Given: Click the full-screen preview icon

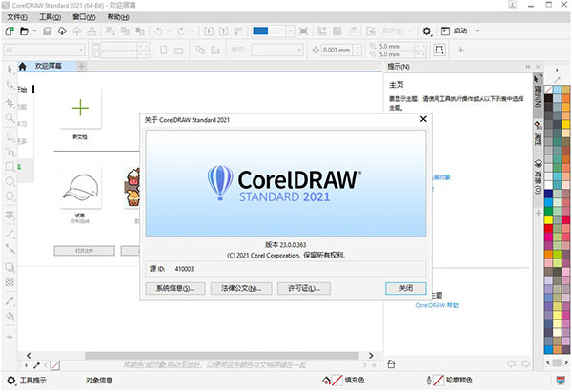Looking at the screenshot, I should coord(303,31).
